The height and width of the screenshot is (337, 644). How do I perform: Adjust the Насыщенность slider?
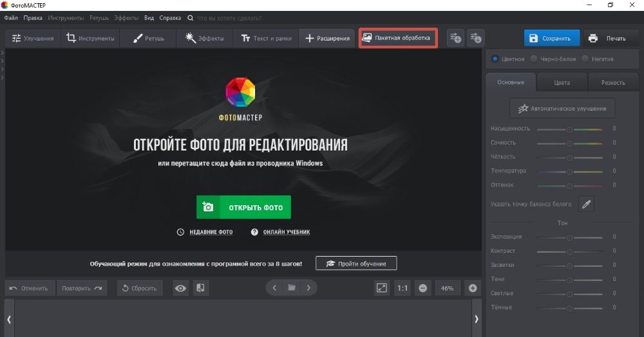(570, 129)
